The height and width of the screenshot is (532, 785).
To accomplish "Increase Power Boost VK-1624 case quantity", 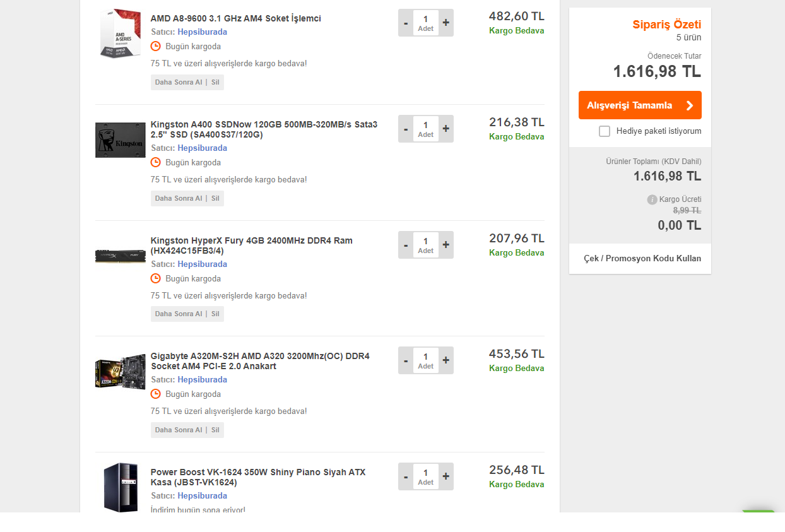I will click(446, 476).
